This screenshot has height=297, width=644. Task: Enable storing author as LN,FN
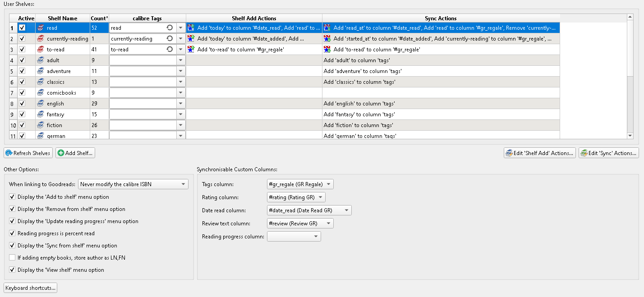12,258
